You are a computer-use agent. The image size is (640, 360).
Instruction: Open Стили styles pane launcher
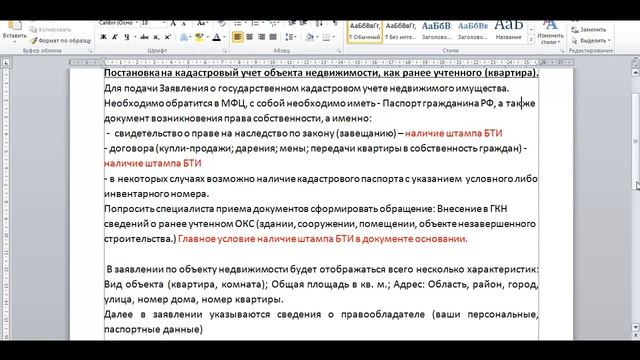(x=562, y=51)
